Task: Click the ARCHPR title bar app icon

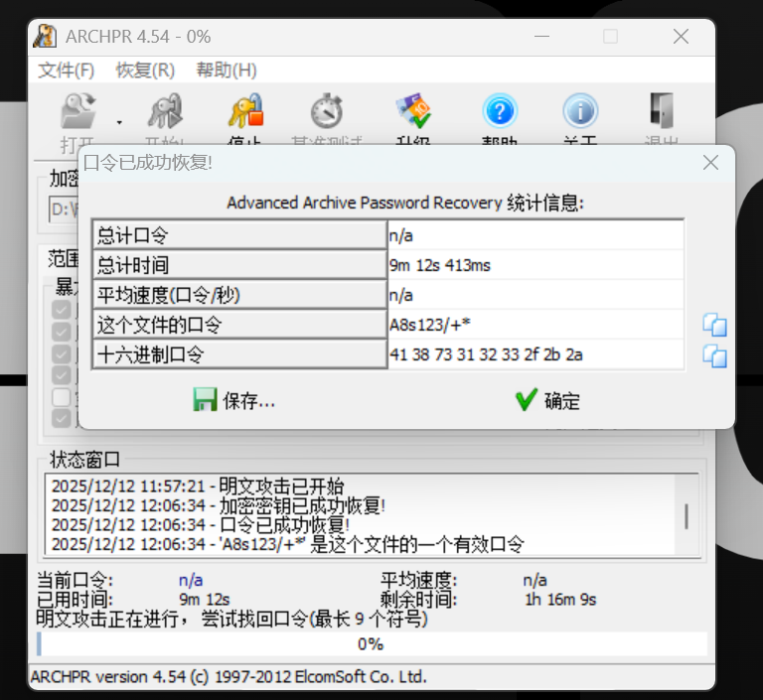Action: [46, 37]
